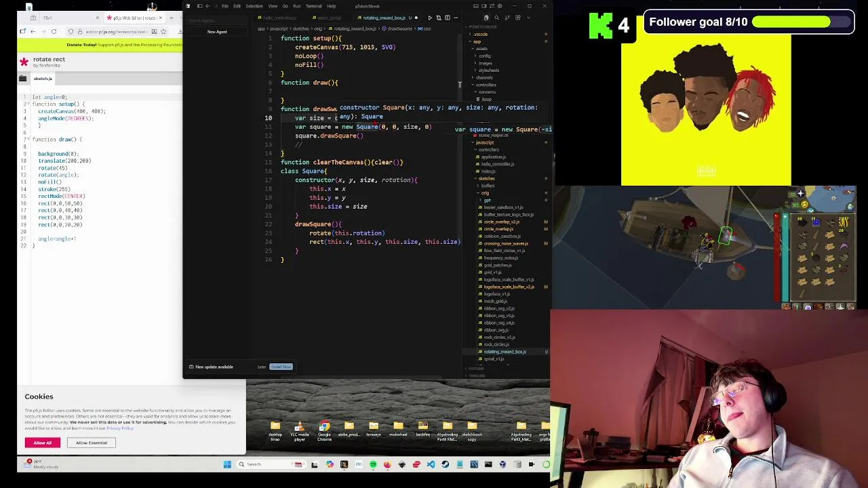The height and width of the screenshot is (488, 868).
Task: Reload the browser page
Action: tap(54, 31)
